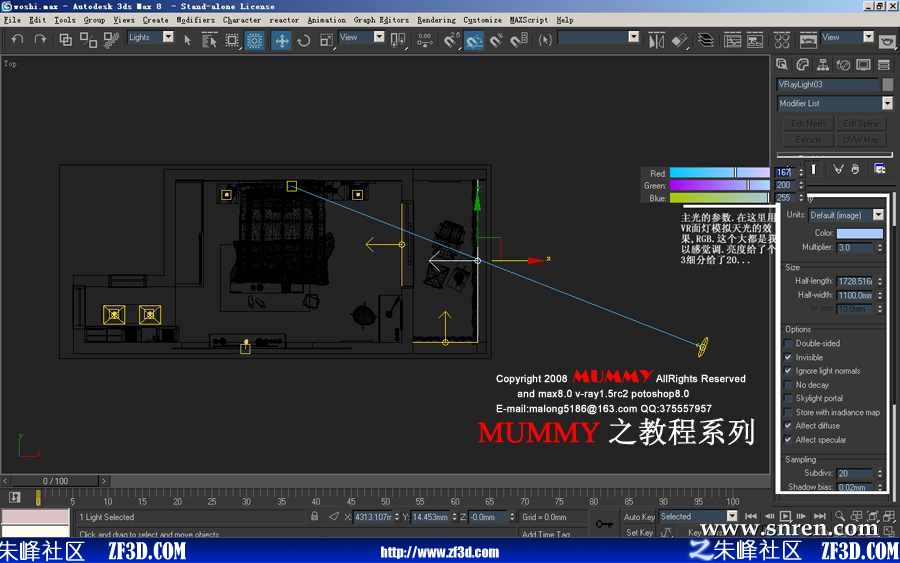Enable the No decay checkbox
Screen dimensions: 900x563
(789, 385)
